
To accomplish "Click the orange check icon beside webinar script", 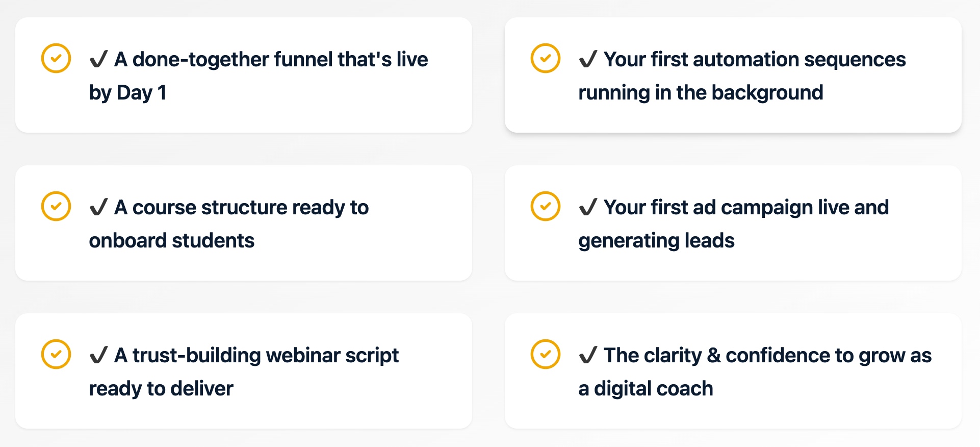I will (56, 354).
